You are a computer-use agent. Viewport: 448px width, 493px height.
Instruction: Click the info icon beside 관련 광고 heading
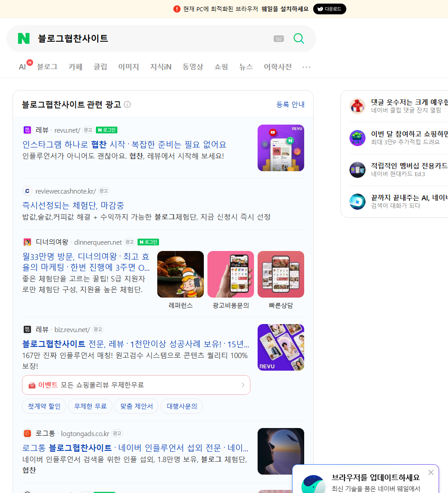(x=127, y=104)
